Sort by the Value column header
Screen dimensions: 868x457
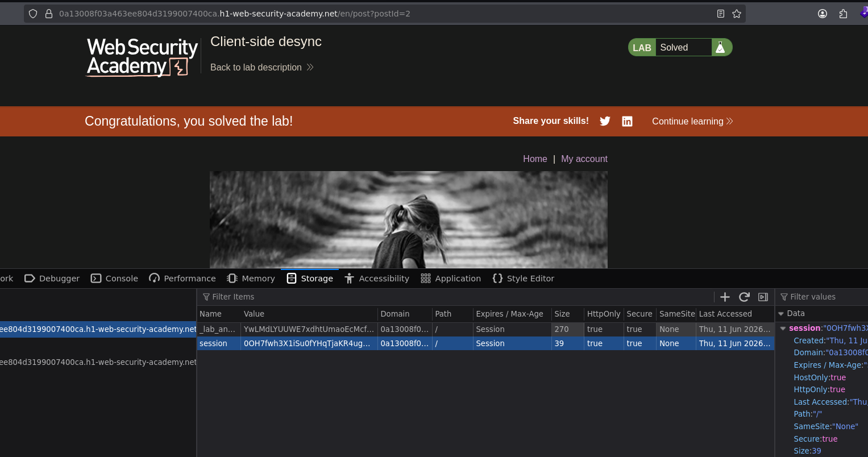click(309, 314)
